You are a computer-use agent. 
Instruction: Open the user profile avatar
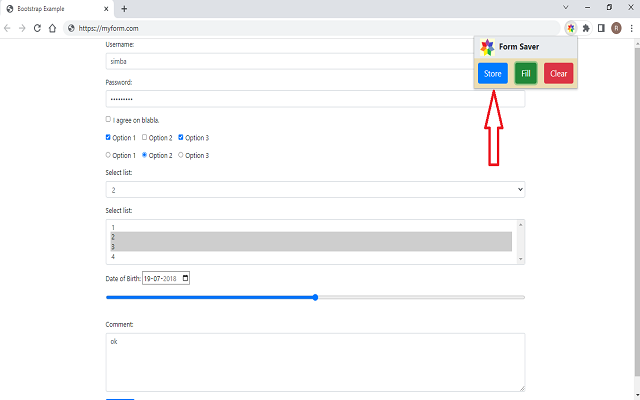(615, 28)
